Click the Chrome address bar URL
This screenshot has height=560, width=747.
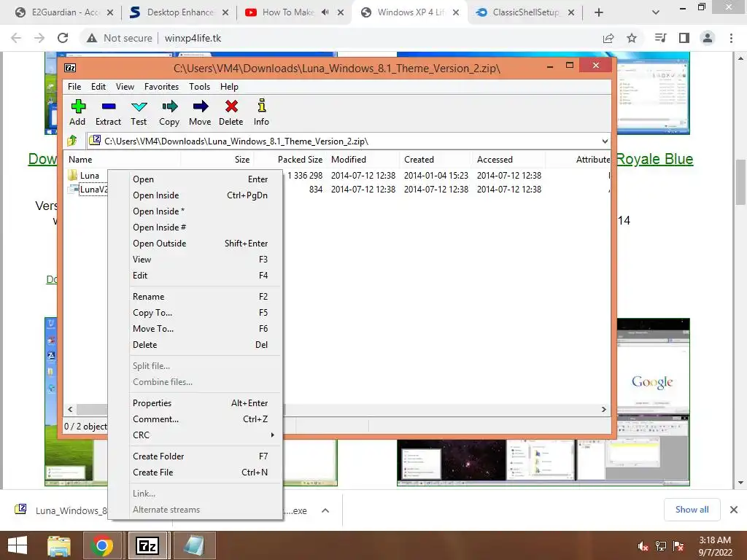tap(193, 38)
